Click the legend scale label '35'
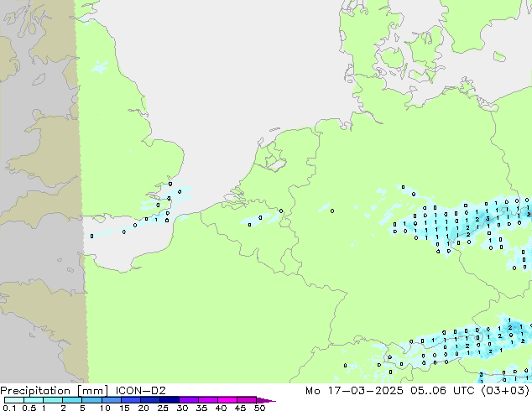Image resolution: width=532 pixels, height=411 pixels. (201, 408)
